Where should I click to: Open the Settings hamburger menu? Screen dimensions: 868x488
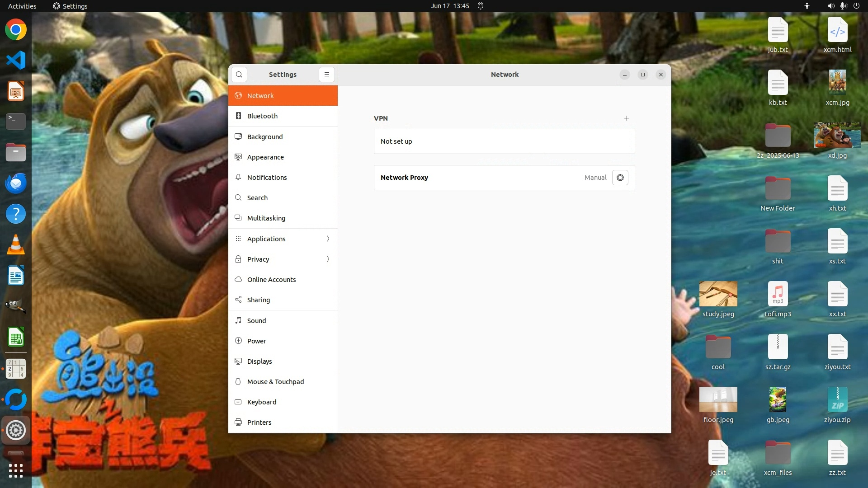tap(327, 75)
